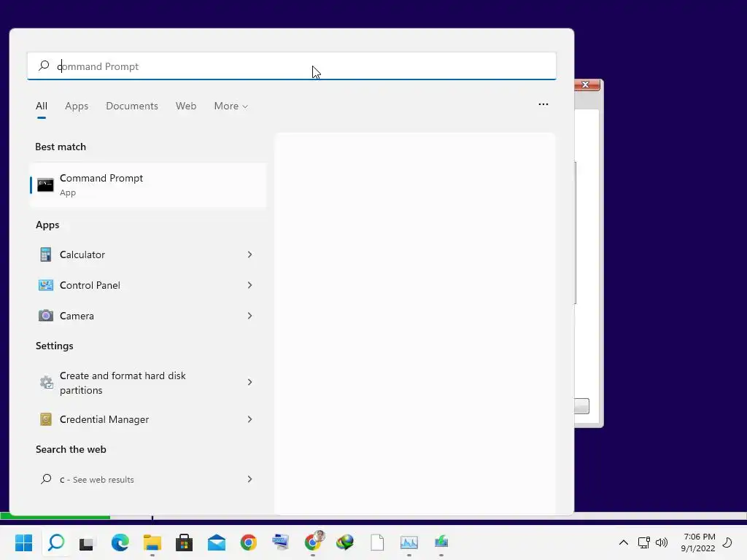Expand Calculator result chevron
Image resolution: width=747 pixels, height=560 pixels.
[x=249, y=254]
